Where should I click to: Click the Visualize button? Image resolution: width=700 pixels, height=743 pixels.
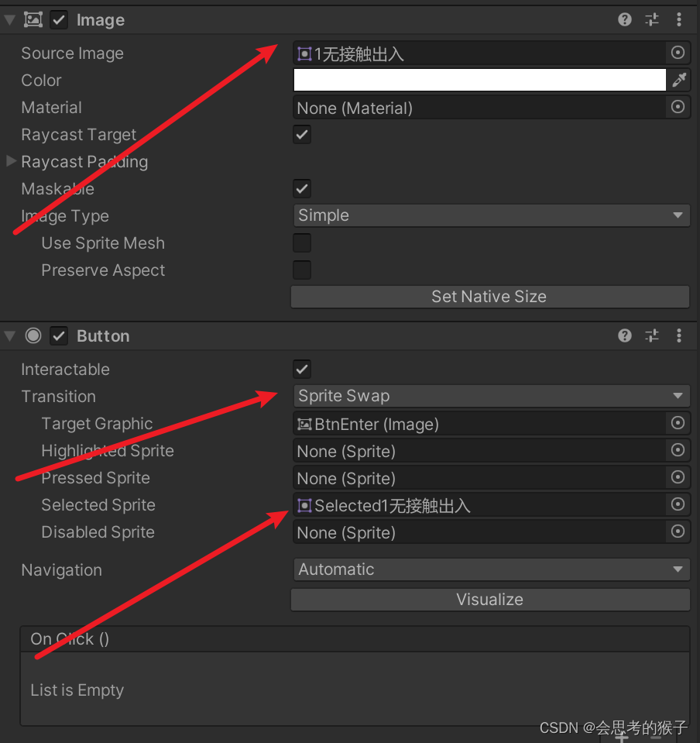(489, 599)
